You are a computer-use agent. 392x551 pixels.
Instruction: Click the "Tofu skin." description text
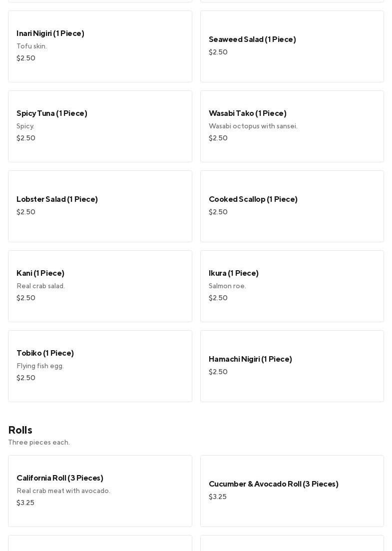tap(31, 46)
